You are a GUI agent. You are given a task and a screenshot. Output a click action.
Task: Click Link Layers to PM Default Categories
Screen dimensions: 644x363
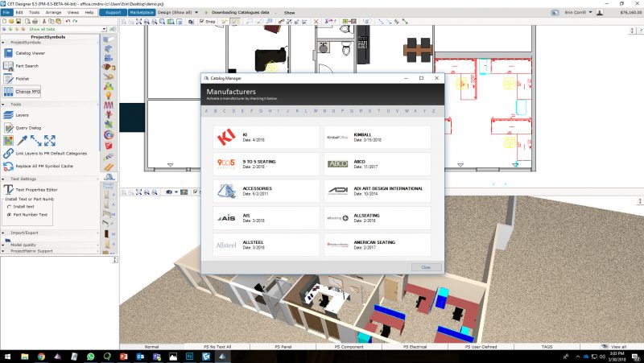tap(45, 153)
